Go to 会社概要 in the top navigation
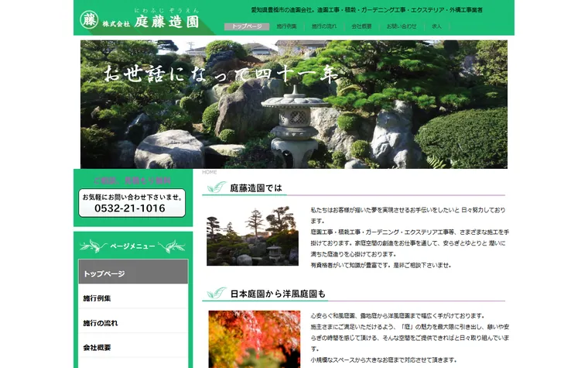 point(361,26)
